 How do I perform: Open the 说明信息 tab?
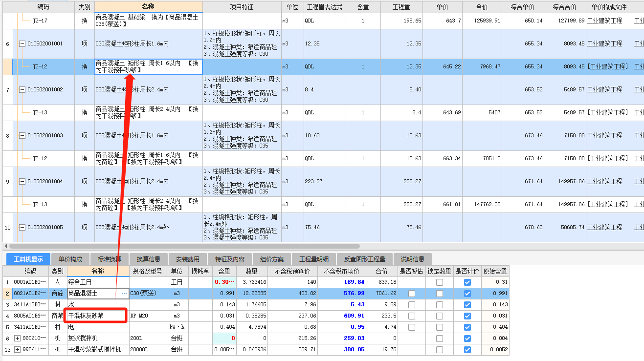pyautogui.click(x=413, y=259)
